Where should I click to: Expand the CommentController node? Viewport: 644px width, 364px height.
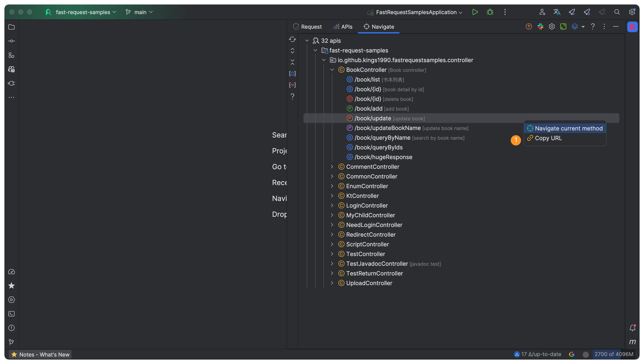tap(332, 167)
